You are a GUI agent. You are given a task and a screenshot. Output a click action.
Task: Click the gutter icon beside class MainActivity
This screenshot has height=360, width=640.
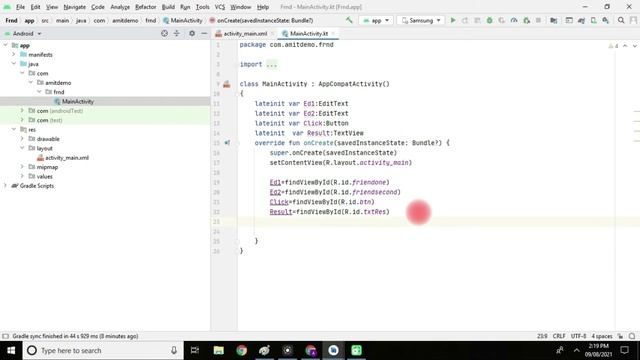pyautogui.click(x=227, y=84)
